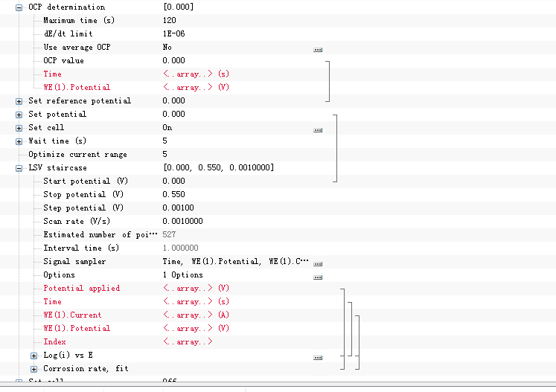The image size is (556, 392).
Task: Open ellipsis button beside Log(i) vs E
Action: 318,358
